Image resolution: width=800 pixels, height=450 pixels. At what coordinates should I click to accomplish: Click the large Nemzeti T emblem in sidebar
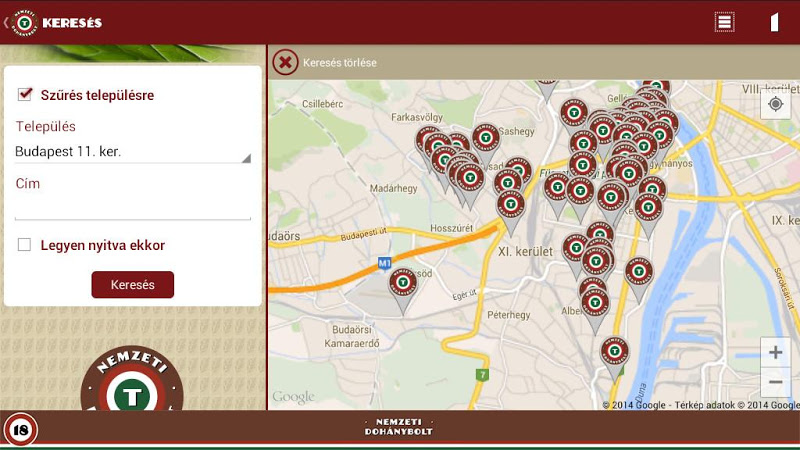pyautogui.click(x=132, y=379)
